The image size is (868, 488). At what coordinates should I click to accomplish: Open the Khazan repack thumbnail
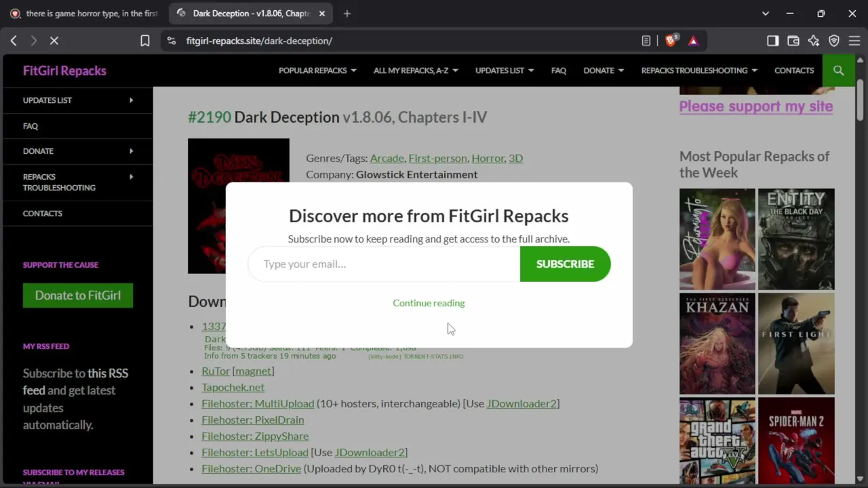(x=717, y=344)
